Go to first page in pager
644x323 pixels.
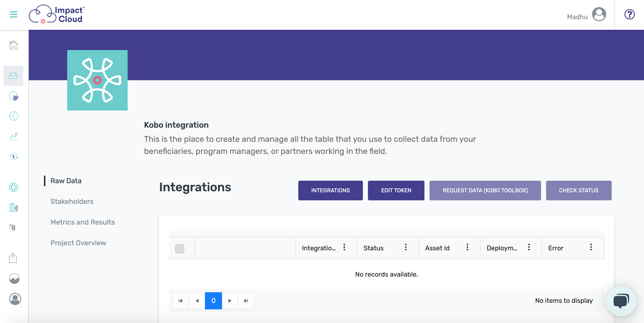[181, 301]
